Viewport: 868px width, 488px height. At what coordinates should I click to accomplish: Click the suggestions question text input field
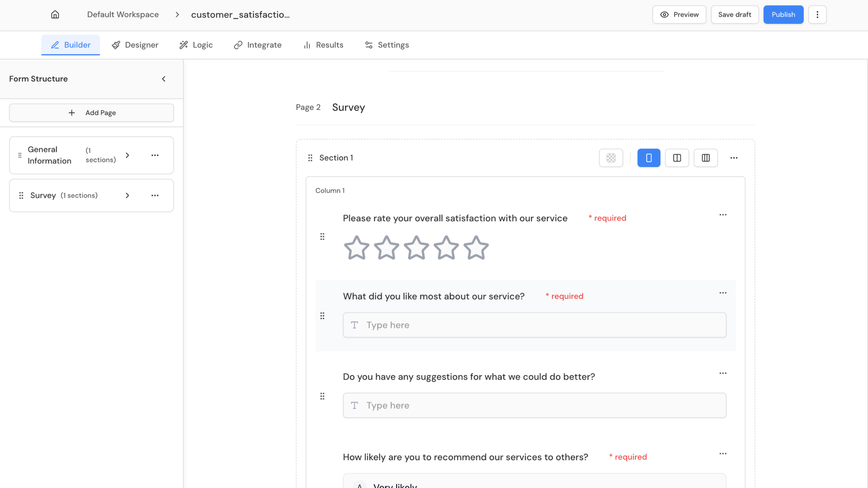(534, 405)
